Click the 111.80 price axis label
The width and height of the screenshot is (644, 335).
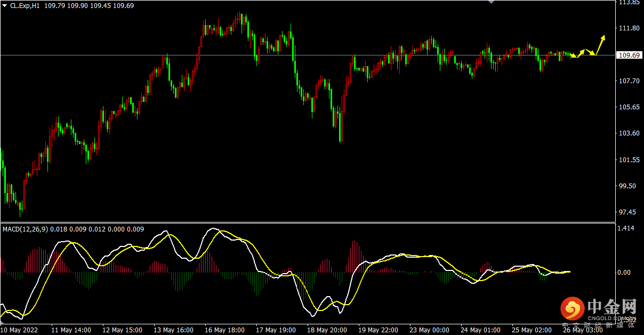[x=629, y=28]
